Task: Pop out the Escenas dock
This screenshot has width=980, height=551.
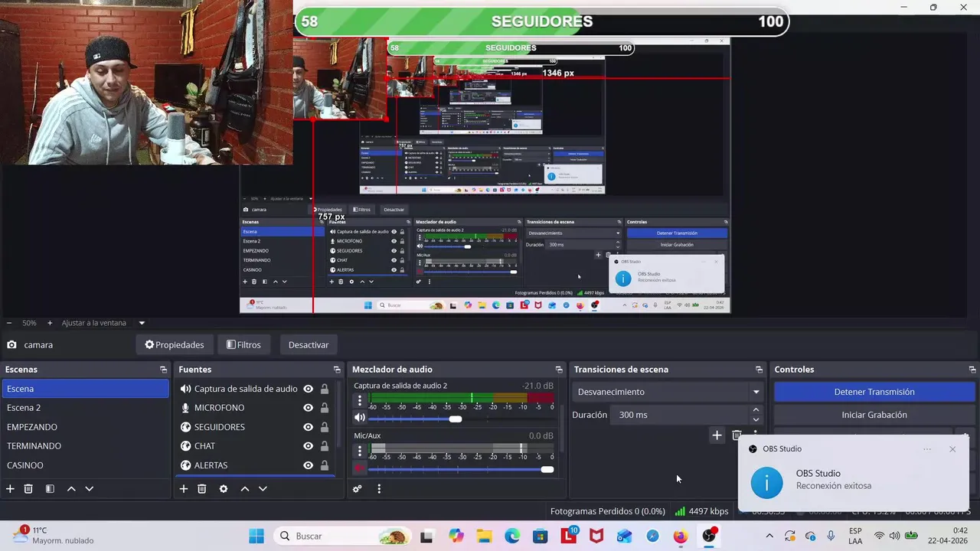Action: (163, 370)
